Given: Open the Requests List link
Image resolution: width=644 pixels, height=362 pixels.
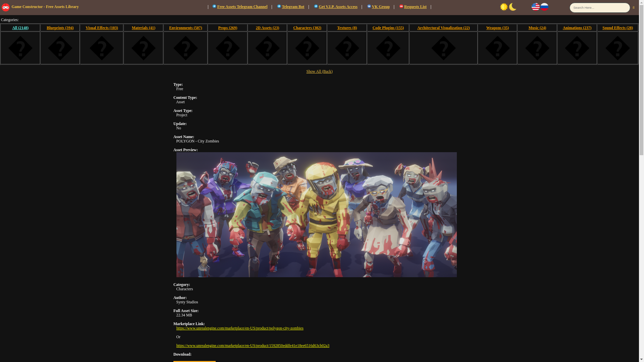Looking at the screenshot, I should tap(415, 7).
